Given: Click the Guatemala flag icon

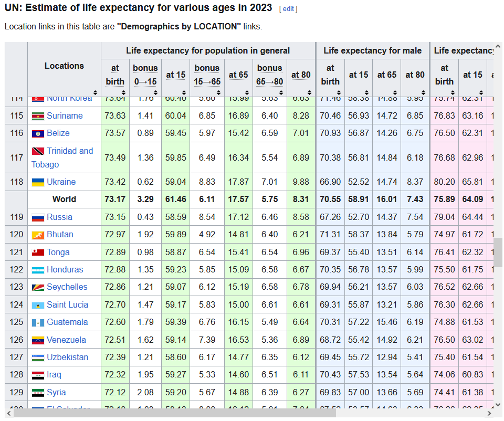Looking at the screenshot, I should pos(38,322).
